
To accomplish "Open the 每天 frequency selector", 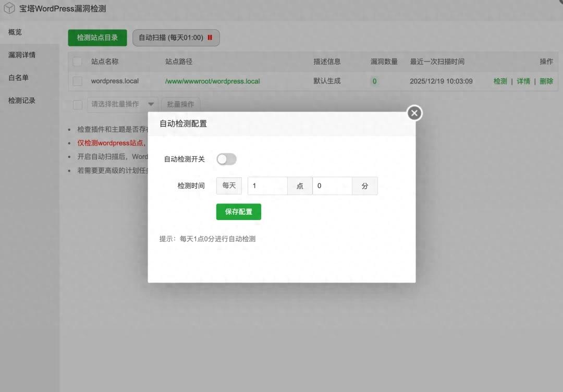I will click(x=228, y=186).
